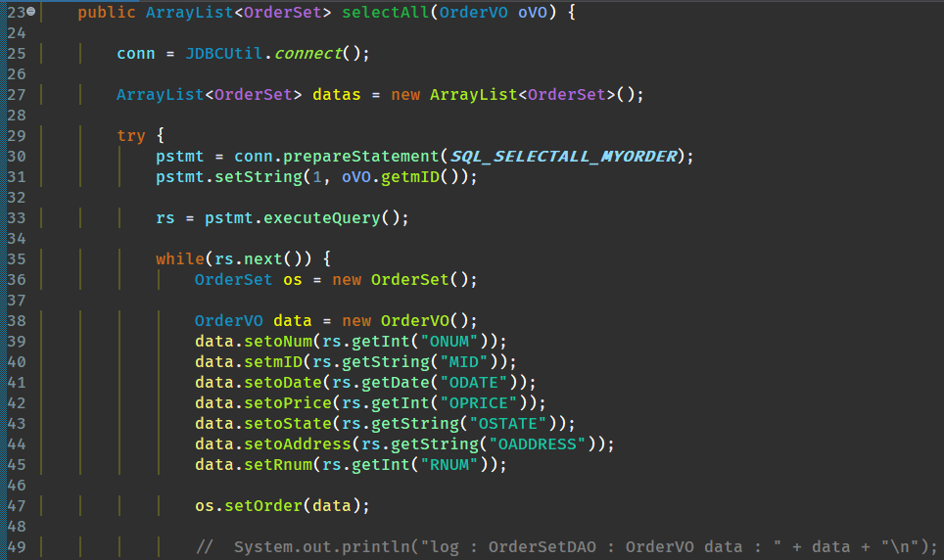Click the setoNum method call
Viewport: 944px width, 560px height.
tap(278, 342)
